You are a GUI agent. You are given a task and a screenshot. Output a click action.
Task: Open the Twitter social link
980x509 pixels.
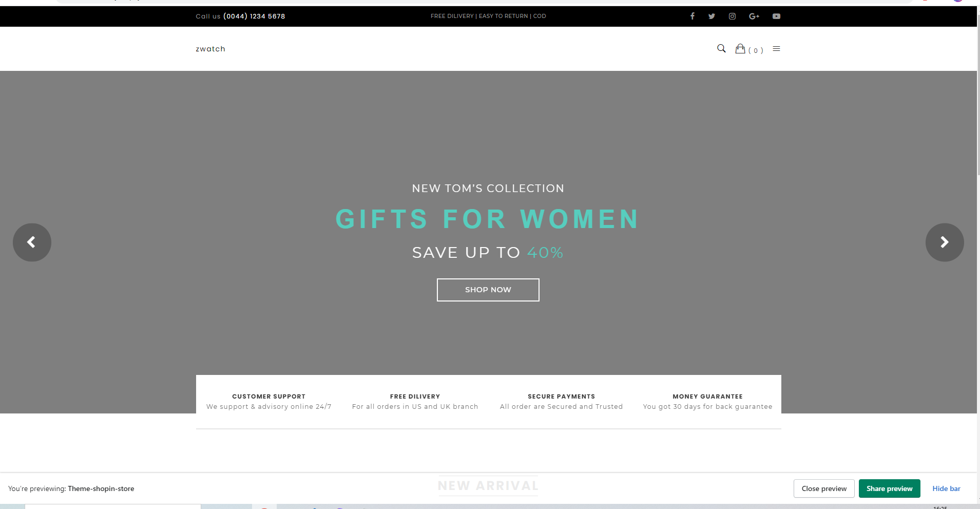(712, 16)
